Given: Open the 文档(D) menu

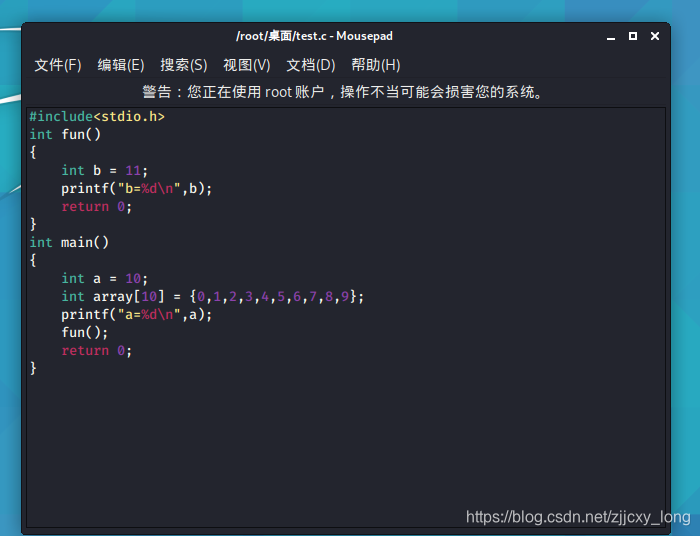Looking at the screenshot, I should 311,65.
